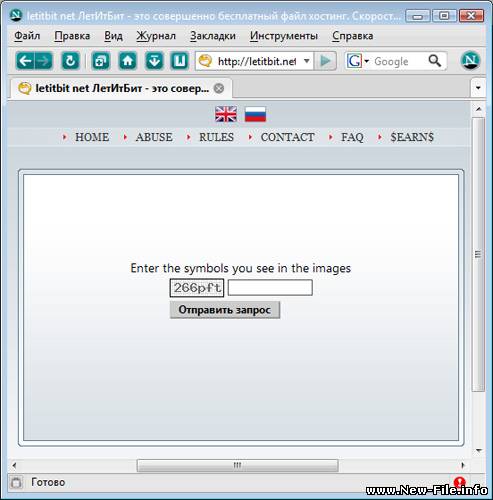
Task: Click the captcha code input field
Action: coord(270,288)
